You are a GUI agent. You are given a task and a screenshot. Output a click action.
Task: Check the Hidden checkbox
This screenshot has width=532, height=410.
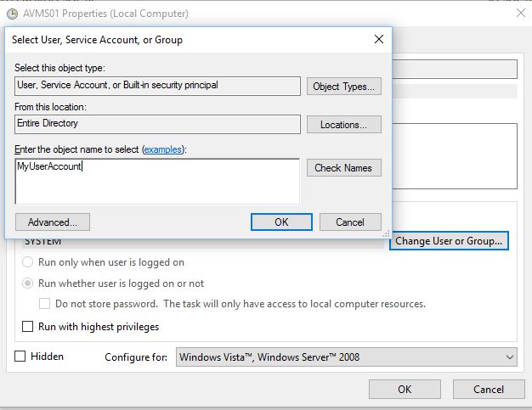pyautogui.click(x=20, y=357)
